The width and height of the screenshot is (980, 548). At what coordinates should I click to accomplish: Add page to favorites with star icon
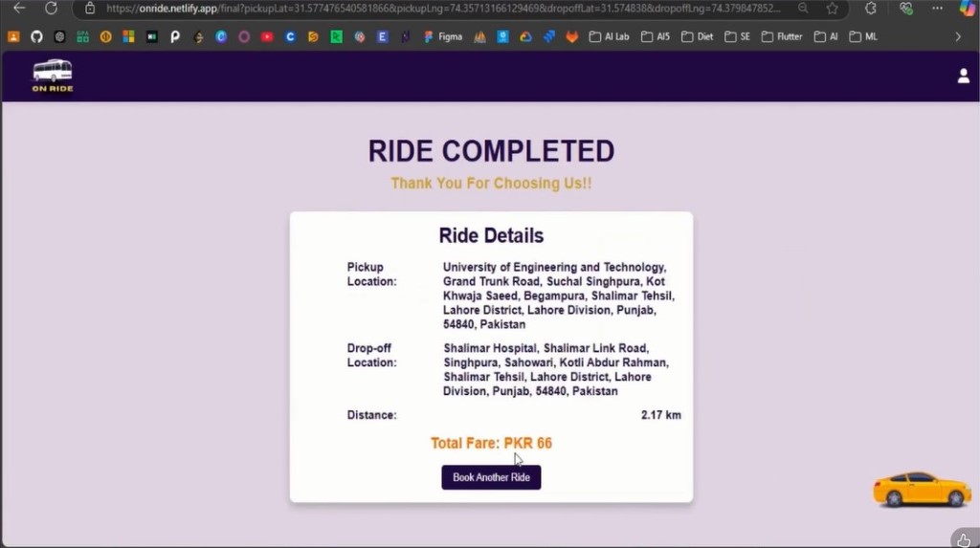832,9
